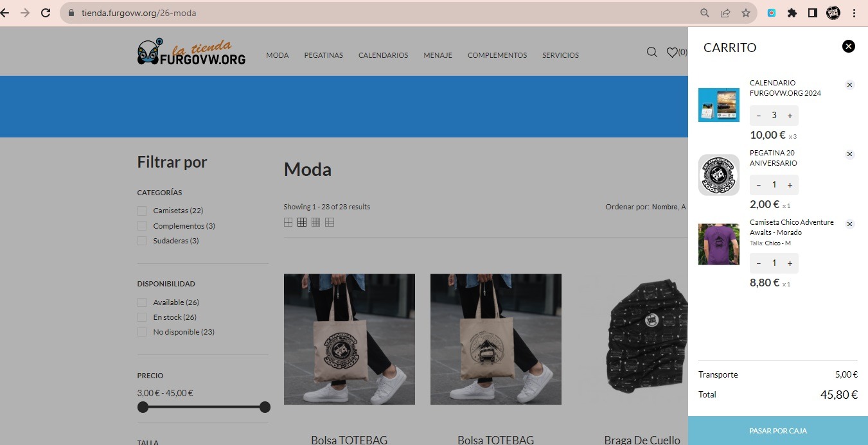
Task: Bookmark this page with the star
Action: pyautogui.click(x=746, y=13)
